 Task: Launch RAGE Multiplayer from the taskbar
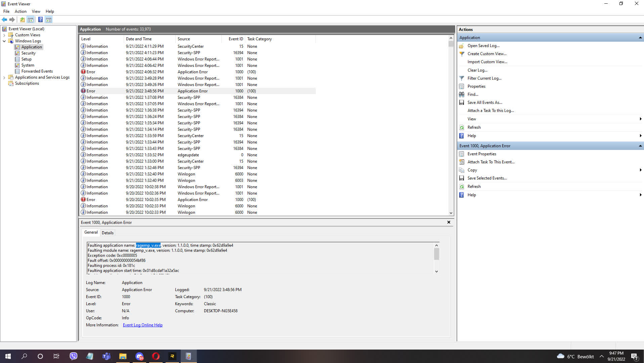click(x=172, y=356)
